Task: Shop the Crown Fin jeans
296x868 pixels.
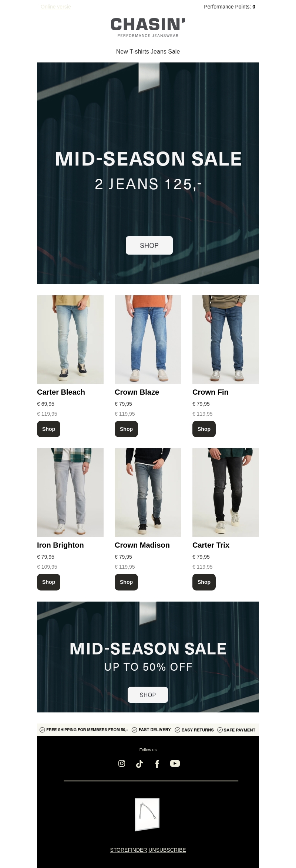Action: click(204, 429)
